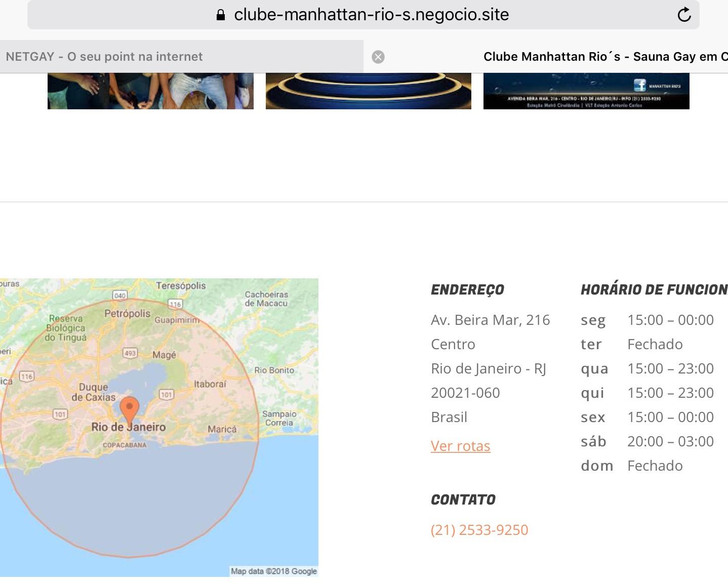This screenshot has width=728, height=585.
Task: Call the phone number (21) 2533-9250
Action: [479, 530]
